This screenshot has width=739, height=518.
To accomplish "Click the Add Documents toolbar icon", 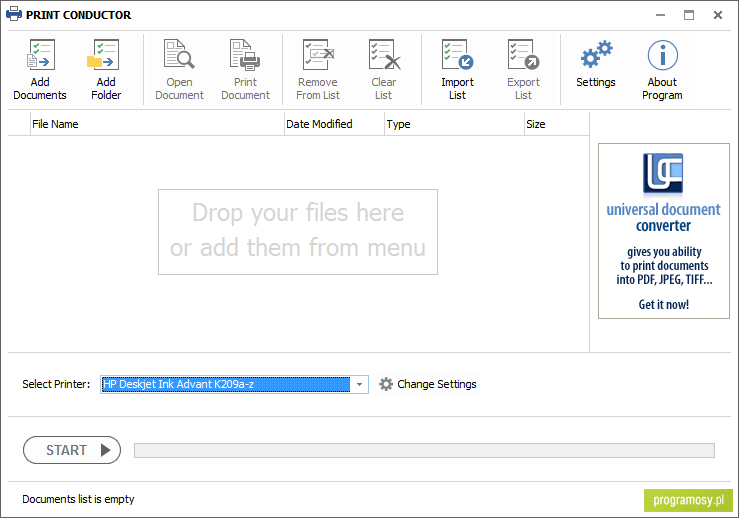I will pyautogui.click(x=40, y=55).
